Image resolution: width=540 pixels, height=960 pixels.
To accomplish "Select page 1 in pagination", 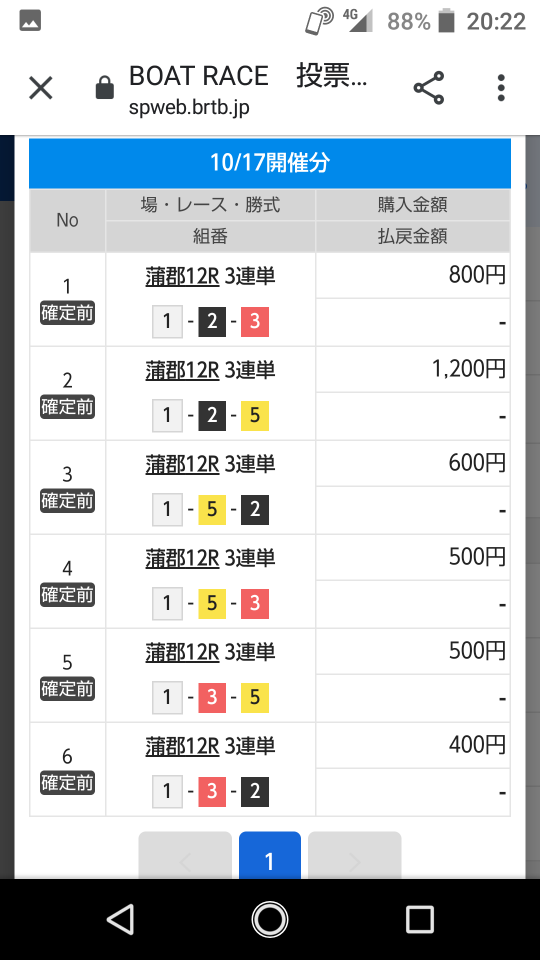I will 269,855.
